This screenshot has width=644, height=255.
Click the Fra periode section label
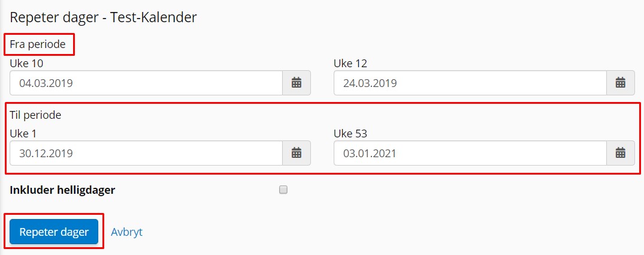[38, 44]
